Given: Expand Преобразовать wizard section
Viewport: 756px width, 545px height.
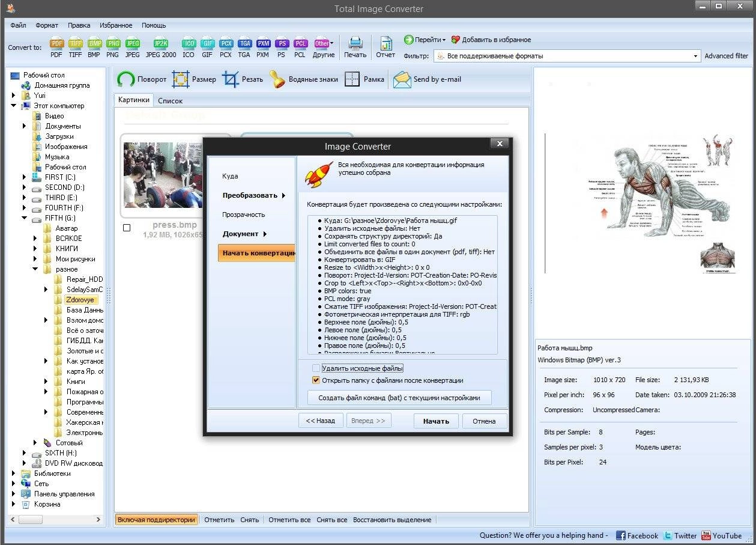Looking at the screenshot, I should point(253,195).
